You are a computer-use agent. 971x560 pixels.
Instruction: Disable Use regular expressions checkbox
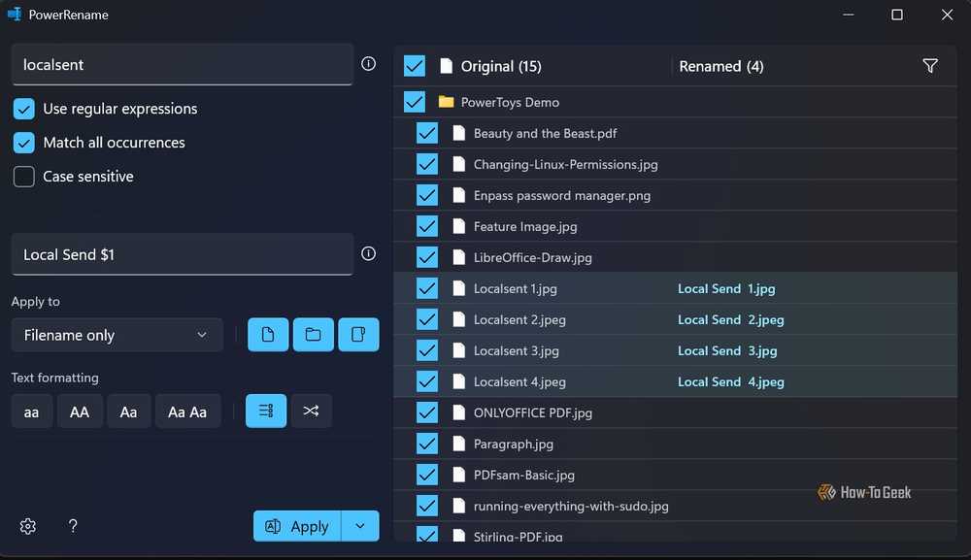click(x=24, y=109)
